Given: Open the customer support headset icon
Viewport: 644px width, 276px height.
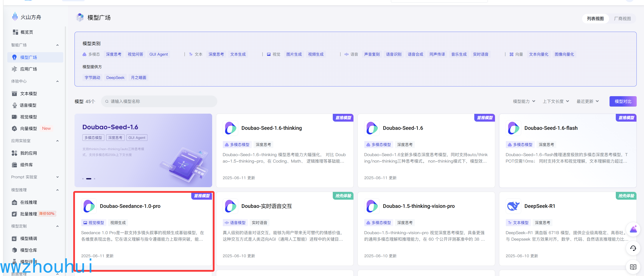Looking at the screenshot, I should [x=633, y=248].
